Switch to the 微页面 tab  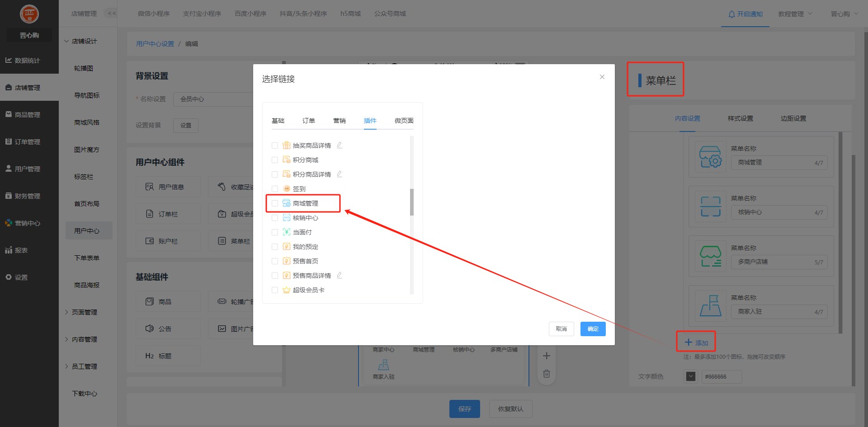pyautogui.click(x=404, y=121)
